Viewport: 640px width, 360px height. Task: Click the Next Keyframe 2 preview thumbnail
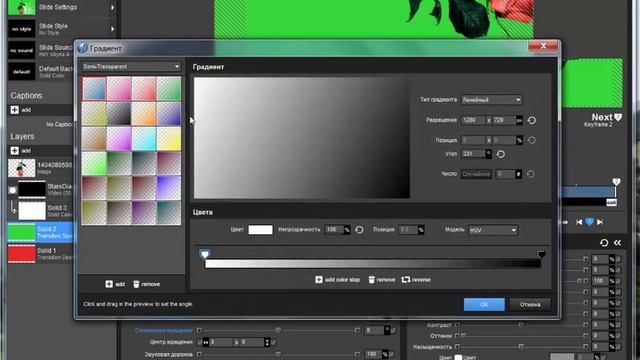click(593, 82)
